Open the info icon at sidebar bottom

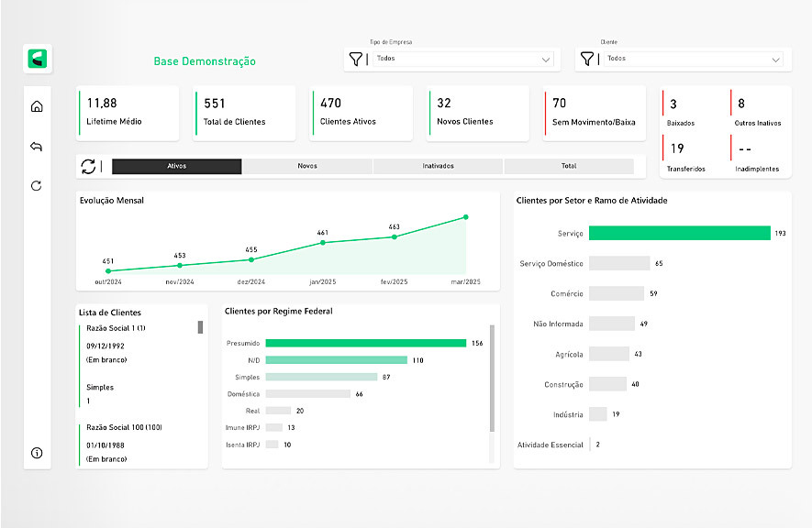click(x=37, y=453)
